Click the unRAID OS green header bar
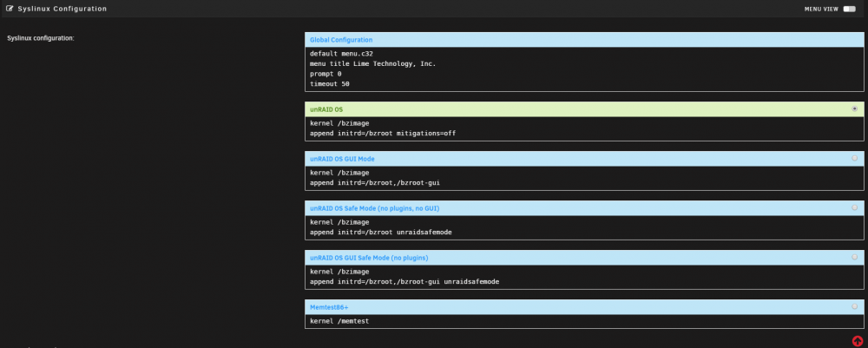 [x=584, y=109]
